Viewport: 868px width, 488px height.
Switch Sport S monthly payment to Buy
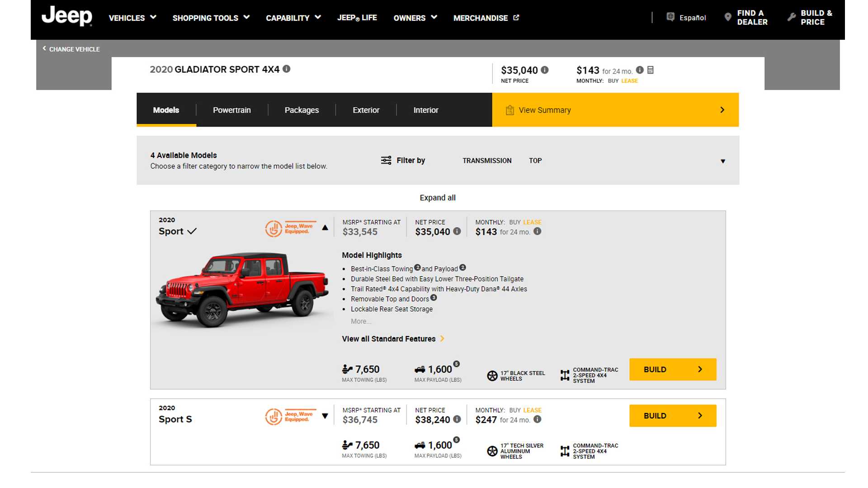[515, 410]
